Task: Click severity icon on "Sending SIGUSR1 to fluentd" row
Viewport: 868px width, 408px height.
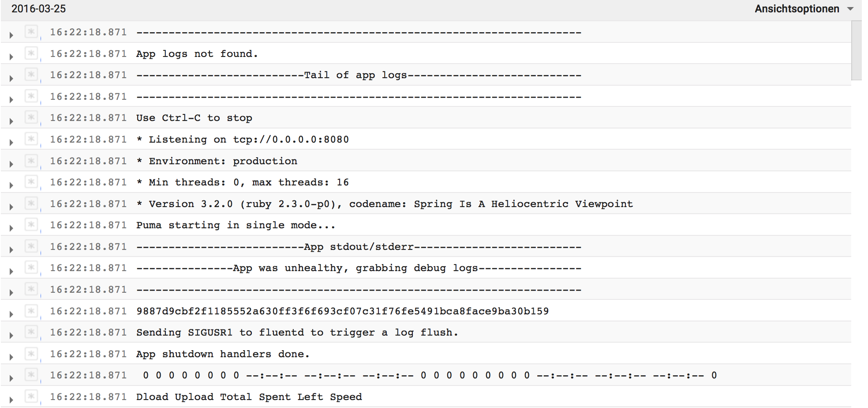Action: (31, 332)
